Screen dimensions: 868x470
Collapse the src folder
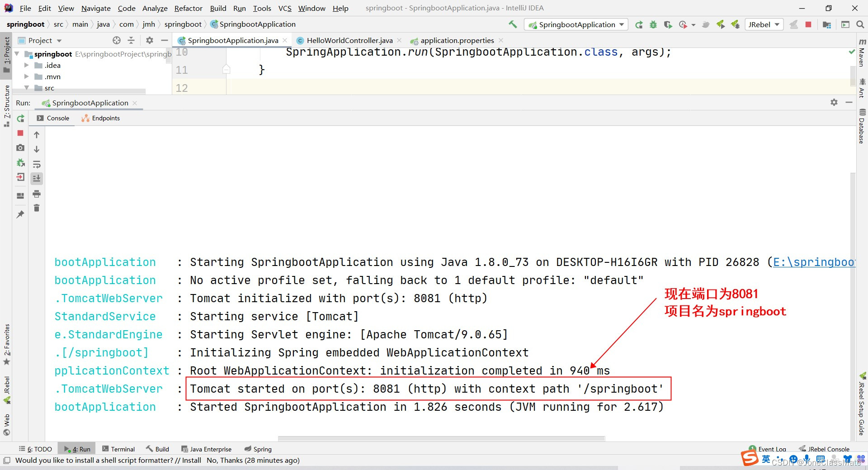26,88
